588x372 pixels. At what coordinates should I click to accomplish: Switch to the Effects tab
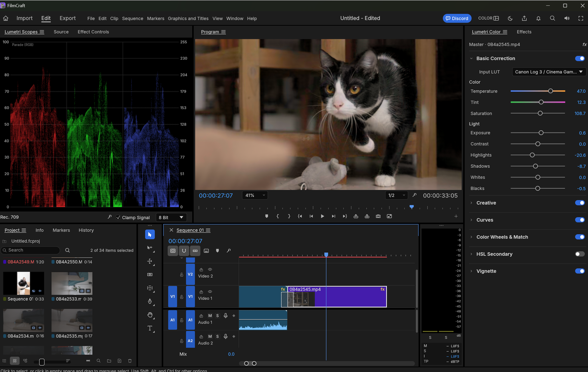[x=524, y=32]
